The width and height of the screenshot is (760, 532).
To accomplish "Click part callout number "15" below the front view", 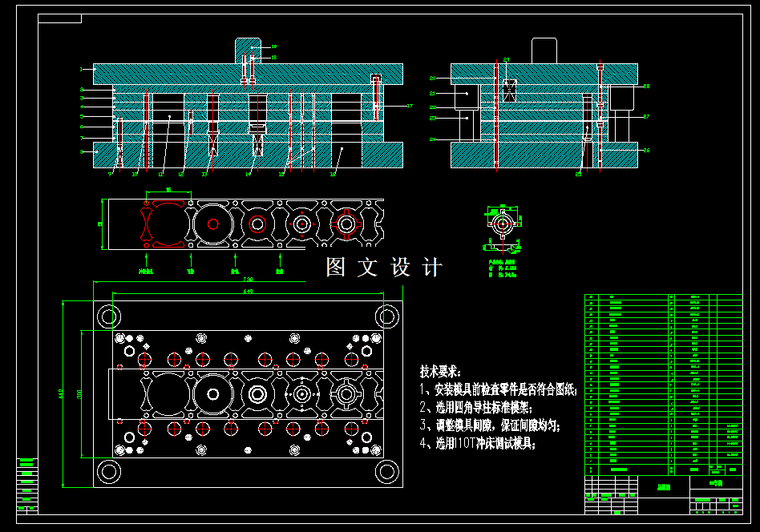I will point(281,174).
